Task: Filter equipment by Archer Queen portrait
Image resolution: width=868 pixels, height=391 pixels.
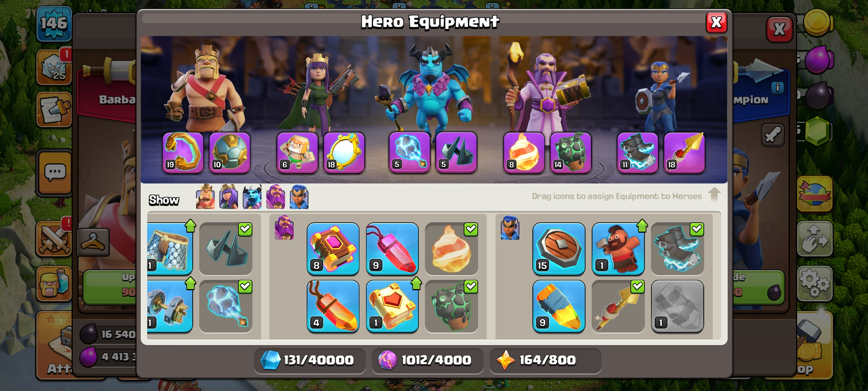Action: click(229, 197)
